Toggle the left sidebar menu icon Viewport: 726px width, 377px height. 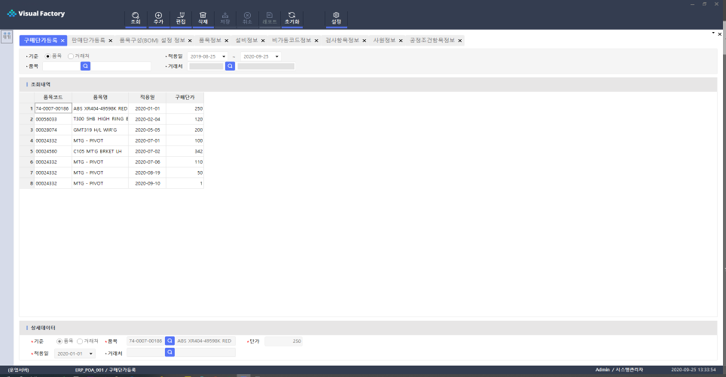[x=6, y=36]
